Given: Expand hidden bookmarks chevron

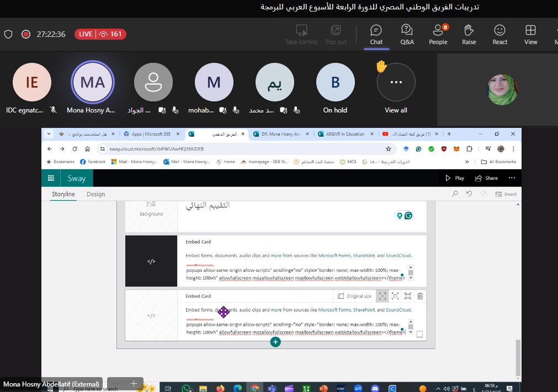Looking at the screenshot, I should tap(467, 162).
